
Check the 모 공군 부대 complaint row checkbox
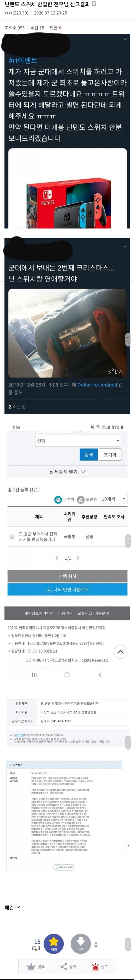[12, 536]
